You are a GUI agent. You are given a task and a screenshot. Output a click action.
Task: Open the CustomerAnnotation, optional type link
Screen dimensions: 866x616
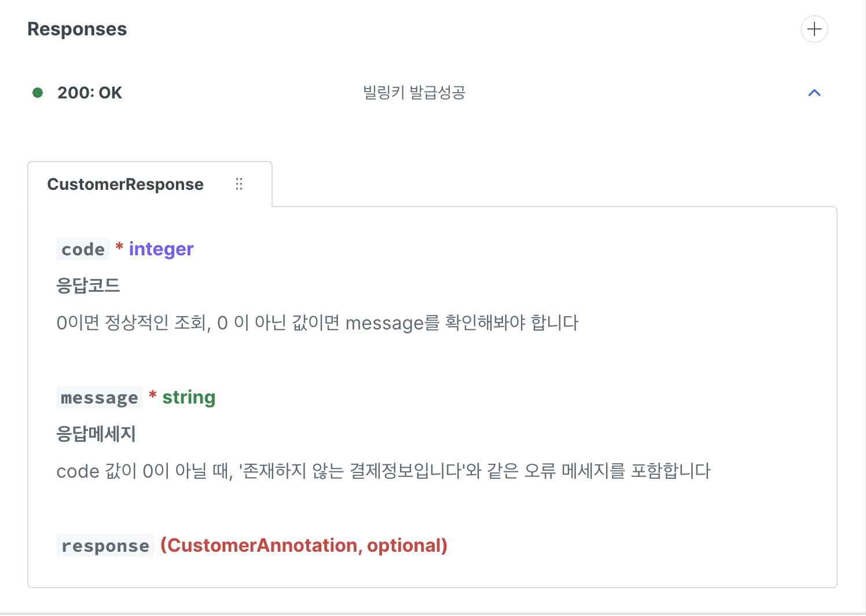pos(304,545)
